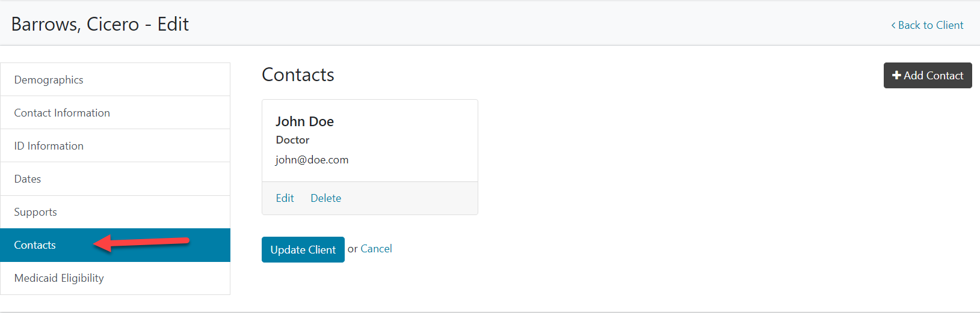Click the Contacts page heading
The image size is (980, 313).
click(x=298, y=75)
